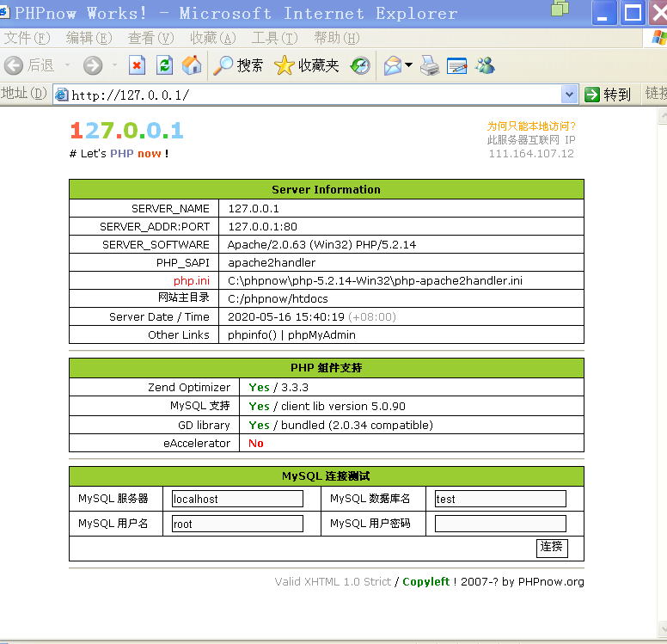Click the page icon in address bar
The image size is (667, 644).
pos(62,95)
